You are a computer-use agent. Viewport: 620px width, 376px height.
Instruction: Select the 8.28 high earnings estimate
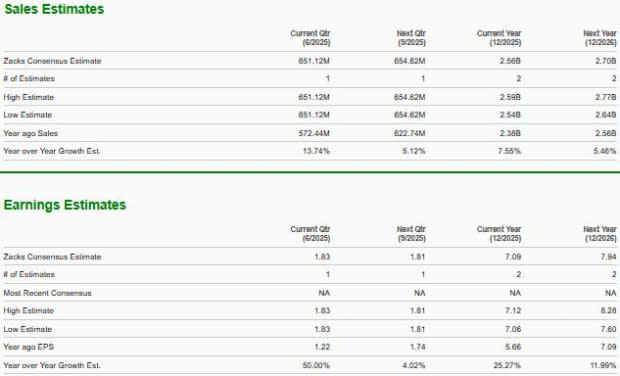[x=609, y=311]
